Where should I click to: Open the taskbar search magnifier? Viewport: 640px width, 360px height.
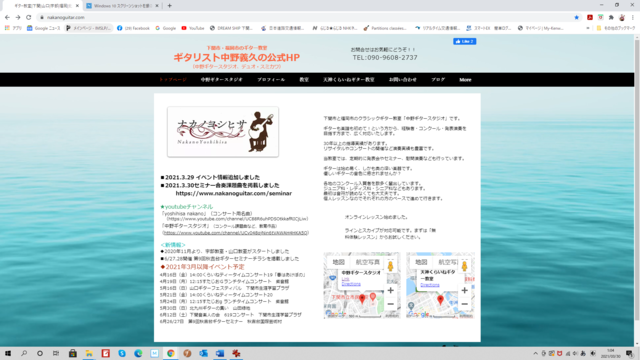tap(24, 353)
